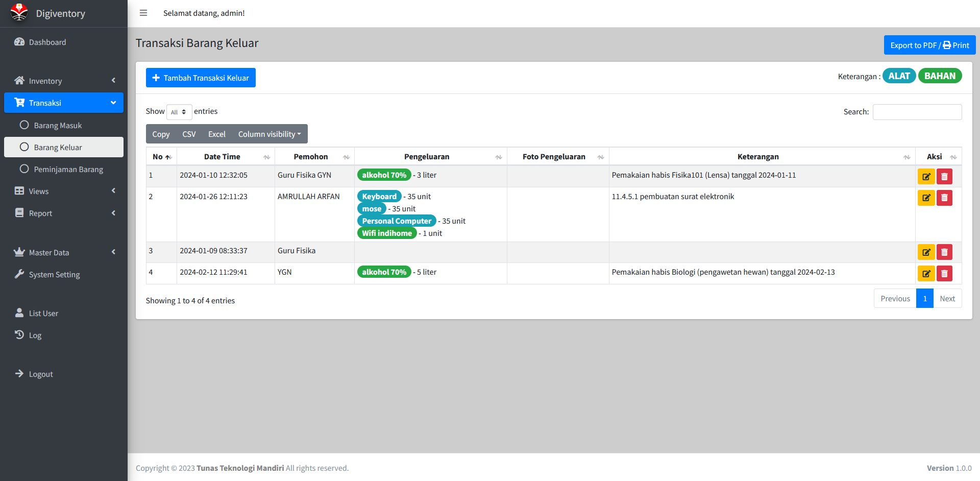
Task: Click edit icon for row 3 Guru Fisika
Action: pyautogui.click(x=926, y=252)
